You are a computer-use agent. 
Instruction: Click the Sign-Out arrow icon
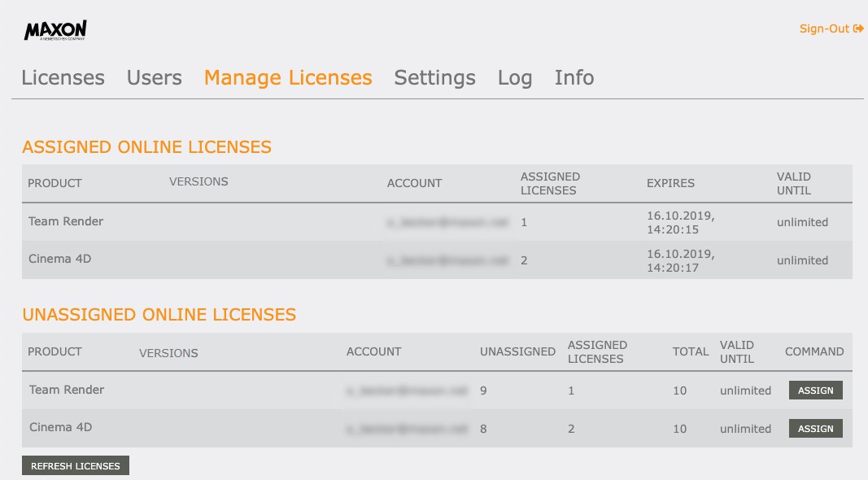pos(858,28)
